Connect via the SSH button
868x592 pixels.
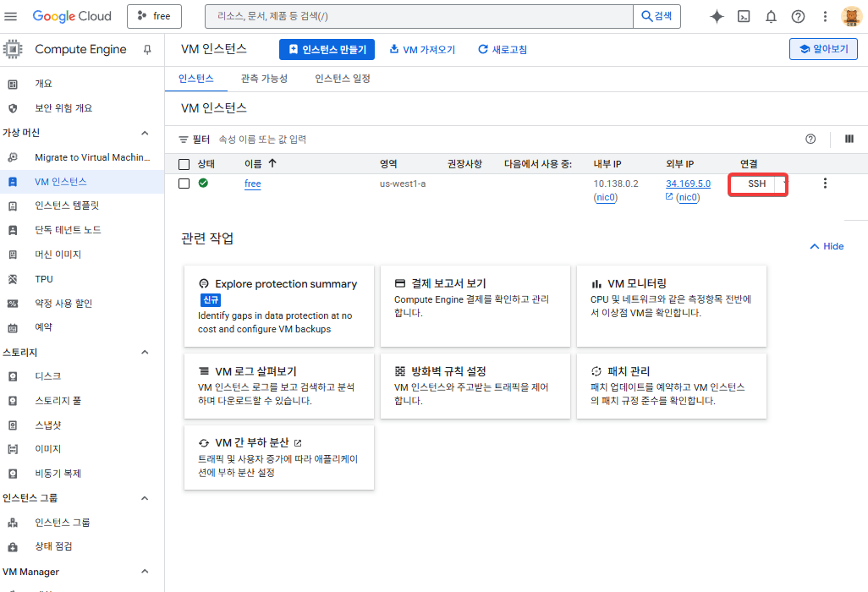coord(755,184)
